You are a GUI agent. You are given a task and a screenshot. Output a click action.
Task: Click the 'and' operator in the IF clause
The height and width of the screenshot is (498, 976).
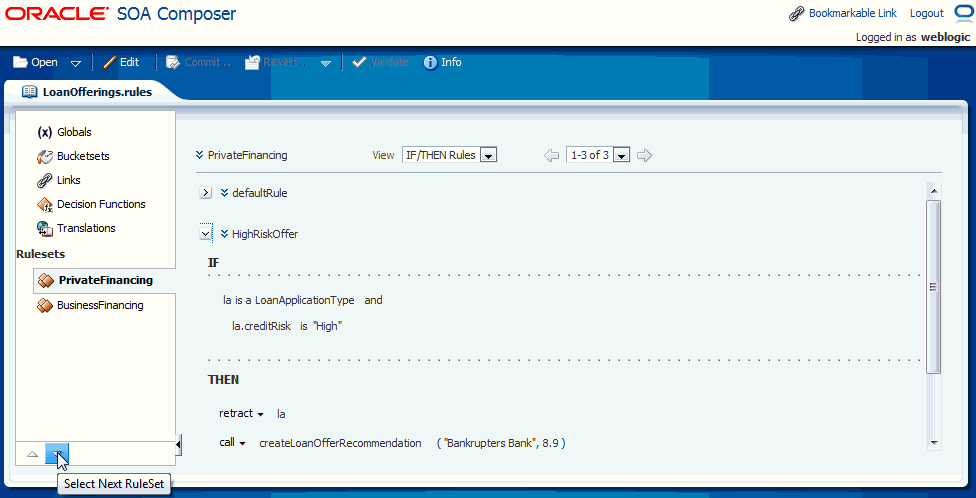tap(373, 300)
